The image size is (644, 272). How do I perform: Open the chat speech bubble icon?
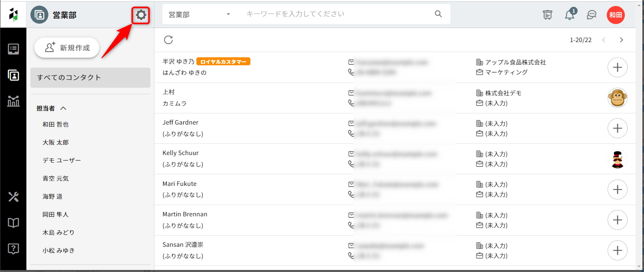592,15
